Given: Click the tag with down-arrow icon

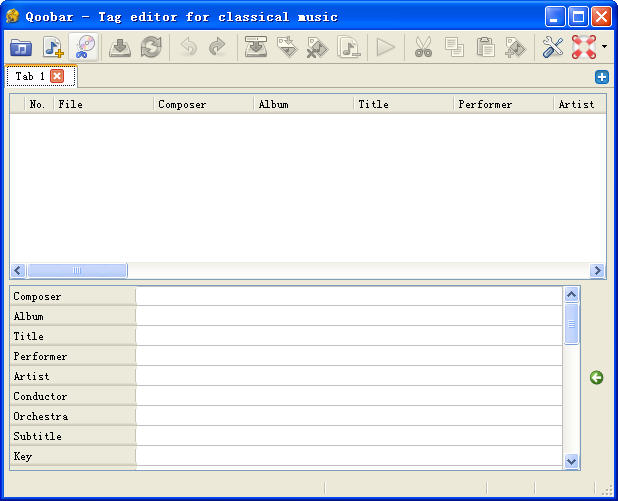Looking at the screenshot, I should pos(287,47).
